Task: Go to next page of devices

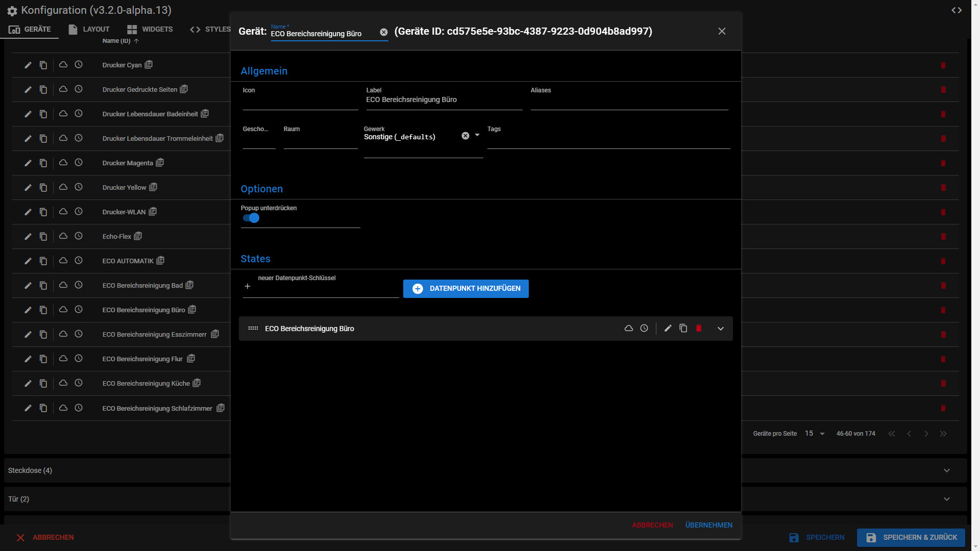Action: pos(926,434)
